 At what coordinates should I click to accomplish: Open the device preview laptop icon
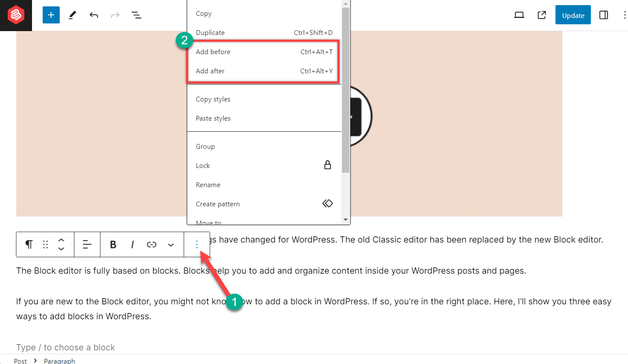tap(519, 15)
